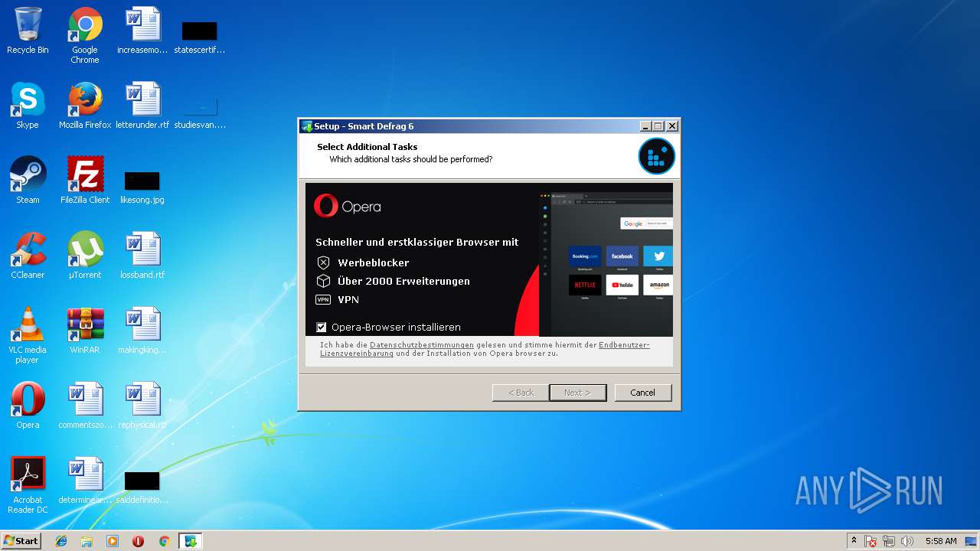This screenshot has width=980, height=551.
Task: Open the Datenschutzbestimmungen link
Action: (x=422, y=345)
